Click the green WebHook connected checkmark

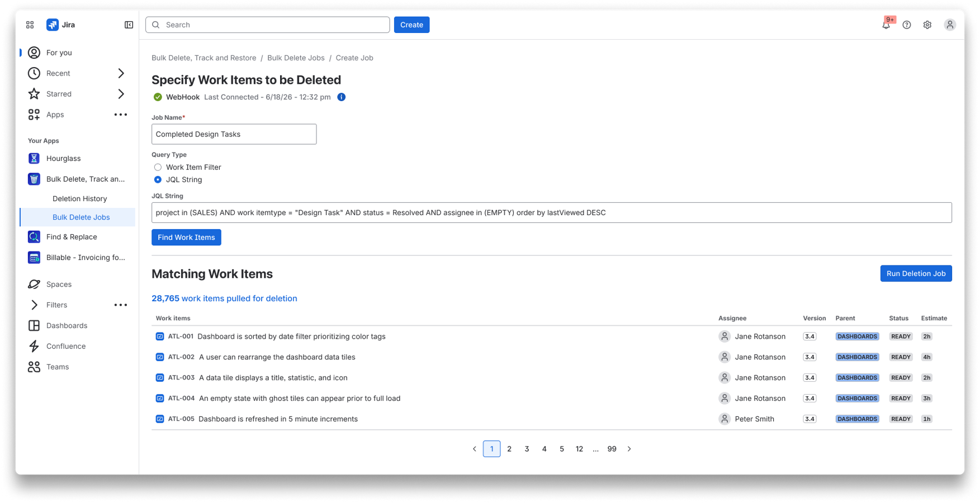point(158,97)
